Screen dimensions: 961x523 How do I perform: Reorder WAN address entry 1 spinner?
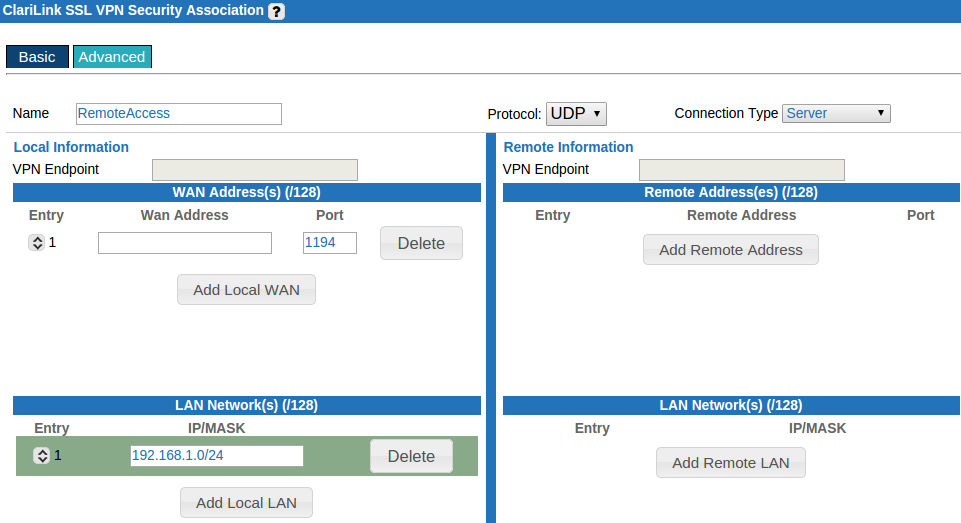click(37, 243)
